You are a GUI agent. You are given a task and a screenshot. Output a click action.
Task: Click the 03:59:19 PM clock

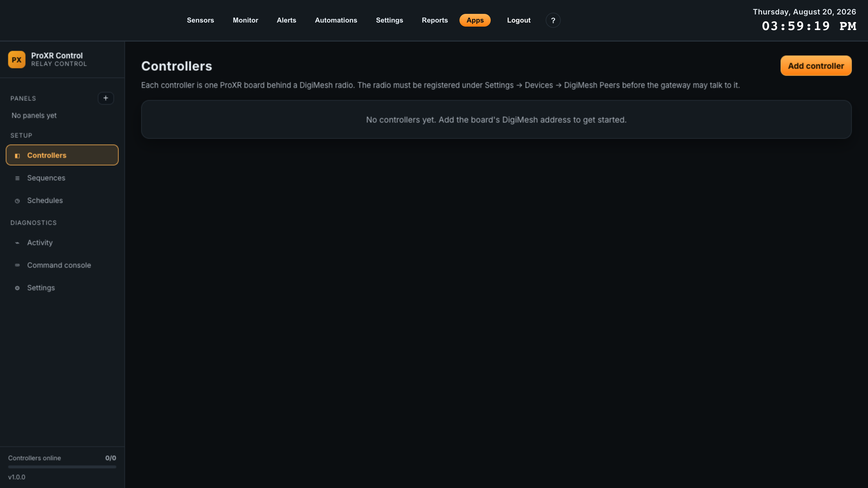809,26
